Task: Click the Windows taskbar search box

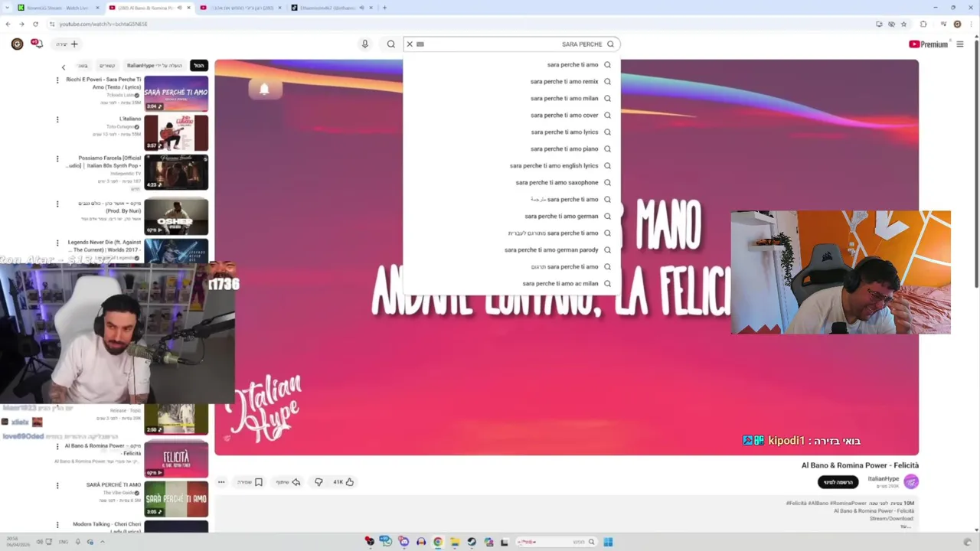Action: tap(555, 542)
